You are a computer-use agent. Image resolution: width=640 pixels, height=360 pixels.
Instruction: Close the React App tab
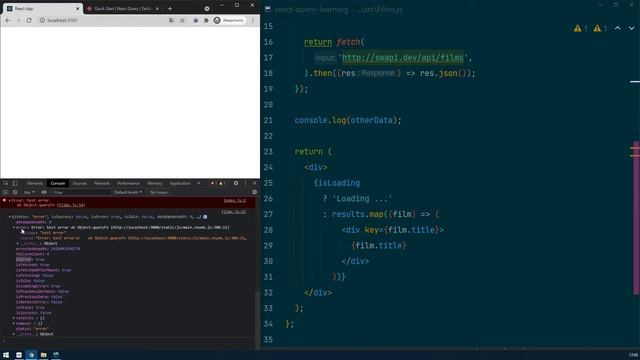[x=77, y=9]
